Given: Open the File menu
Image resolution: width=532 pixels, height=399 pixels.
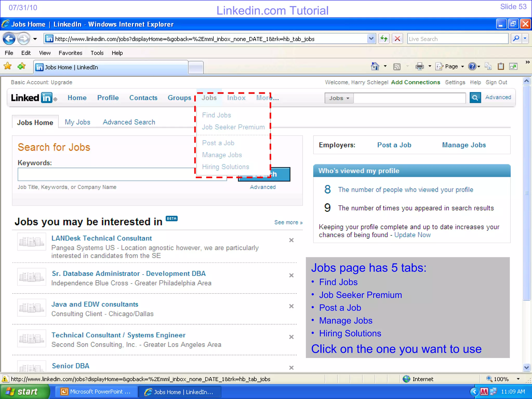Looking at the screenshot, I should 9,53.
